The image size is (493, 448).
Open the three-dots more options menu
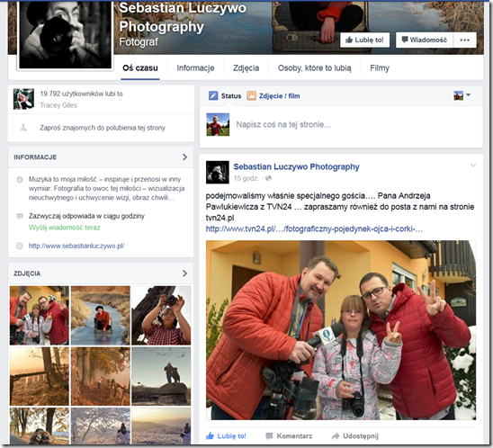pos(464,40)
